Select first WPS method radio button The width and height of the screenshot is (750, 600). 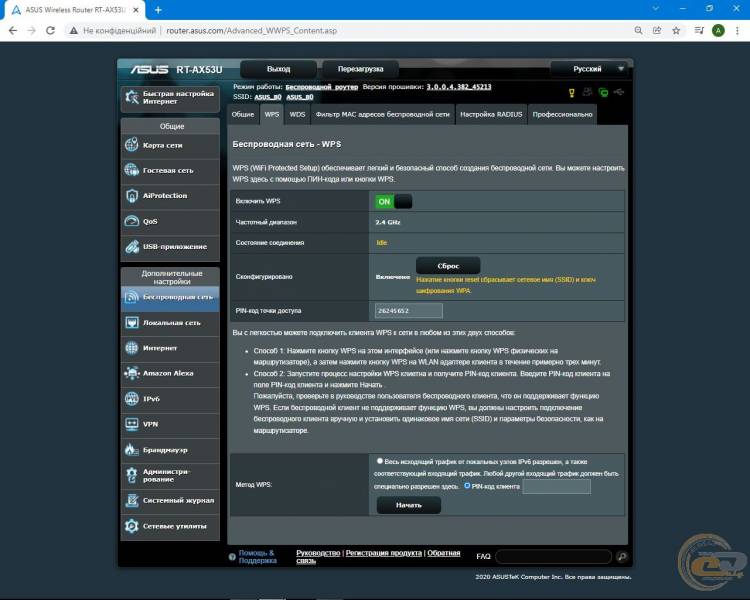(x=380, y=461)
